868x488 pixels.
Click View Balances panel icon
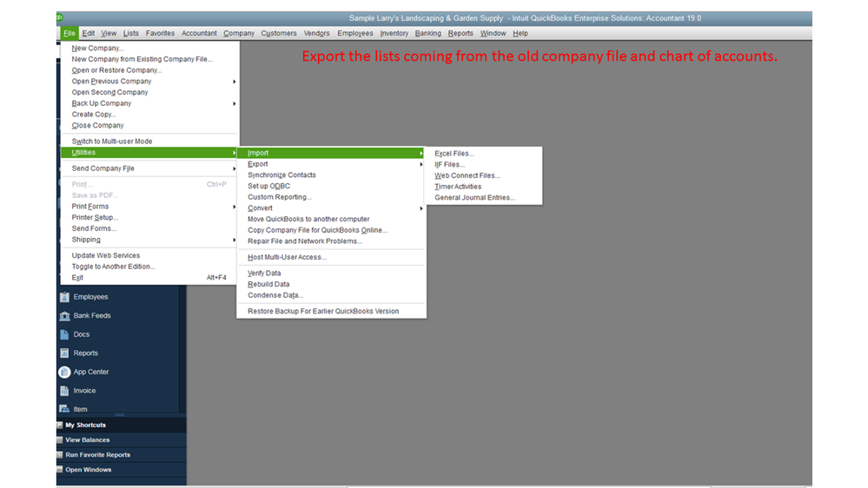(x=60, y=440)
